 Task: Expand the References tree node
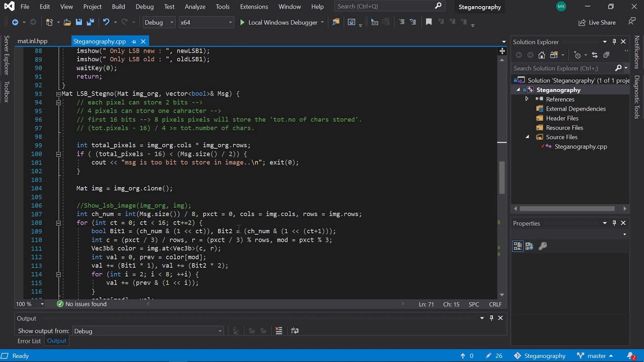[527, 99]
